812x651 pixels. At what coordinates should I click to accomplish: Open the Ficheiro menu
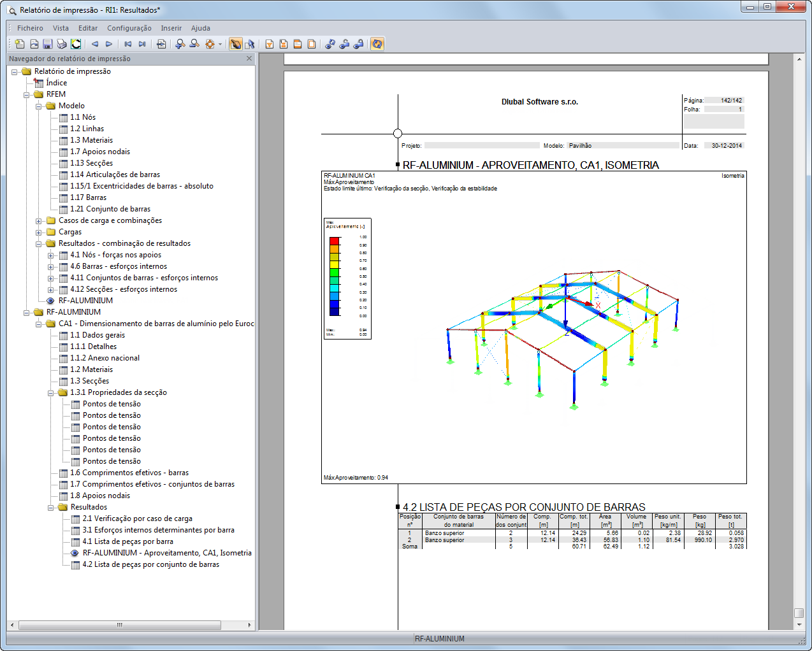coord(30,28)
